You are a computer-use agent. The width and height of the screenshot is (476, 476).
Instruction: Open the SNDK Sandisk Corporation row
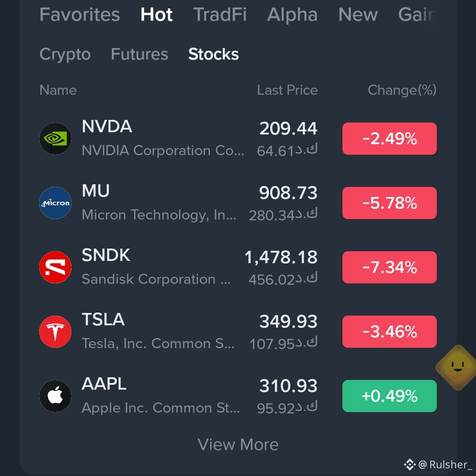tap(238, 268)
